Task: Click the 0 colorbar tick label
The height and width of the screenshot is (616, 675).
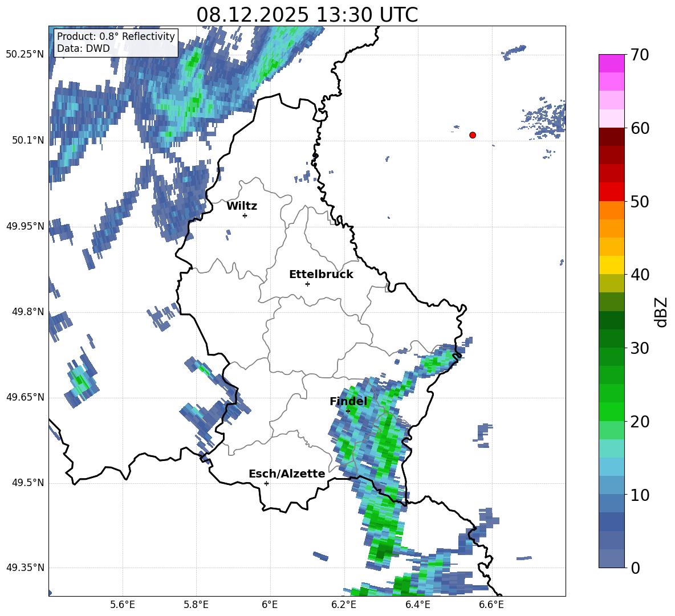Action: pos(635,568)
